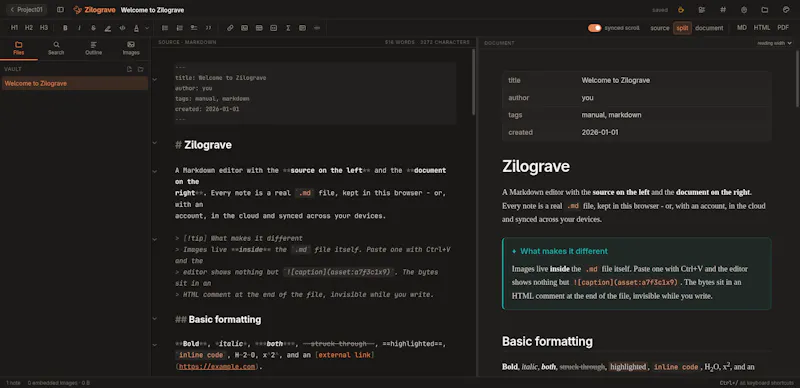The width and height of the screenshot is (800, 388).
Task: Insert a hyperlink
Action: tap(230, 28)
